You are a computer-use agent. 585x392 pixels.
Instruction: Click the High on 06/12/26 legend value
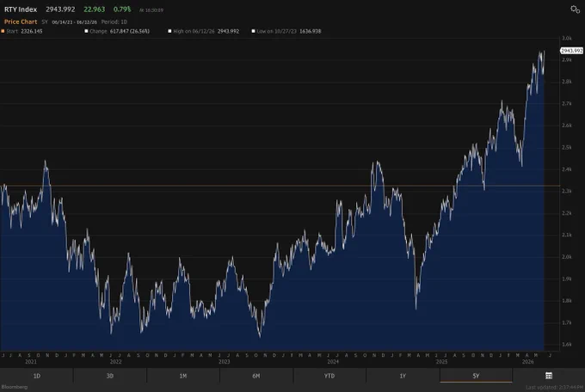pyautogui.click(x=228, y=31)
